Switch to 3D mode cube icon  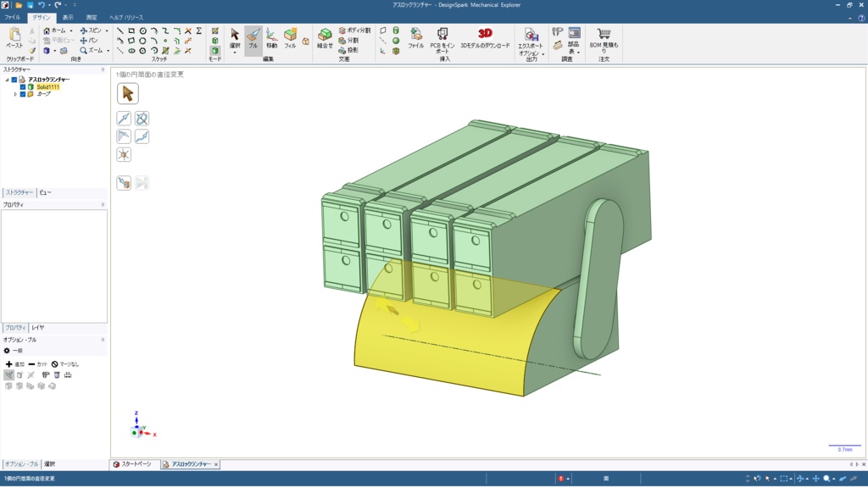[x=214, y=50]
